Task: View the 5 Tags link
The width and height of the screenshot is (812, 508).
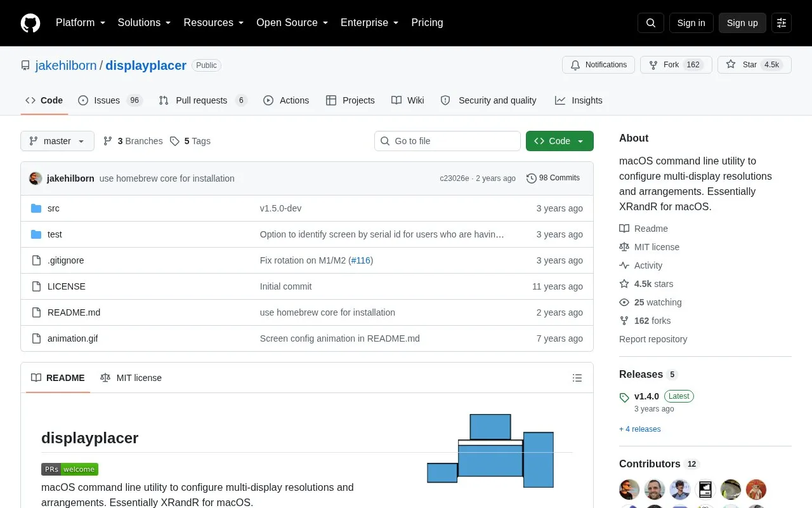Action: (190, 141)
